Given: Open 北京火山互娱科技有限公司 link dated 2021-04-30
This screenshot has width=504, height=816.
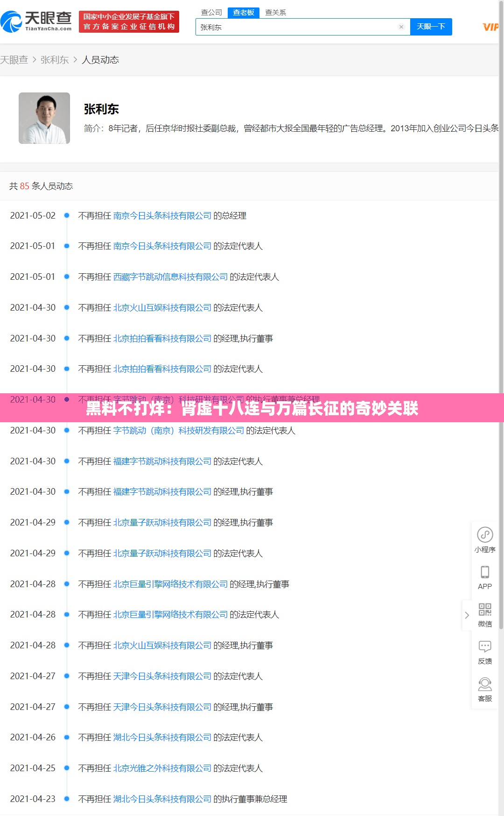Looking at the screenshot, I should tap(162, 308).
